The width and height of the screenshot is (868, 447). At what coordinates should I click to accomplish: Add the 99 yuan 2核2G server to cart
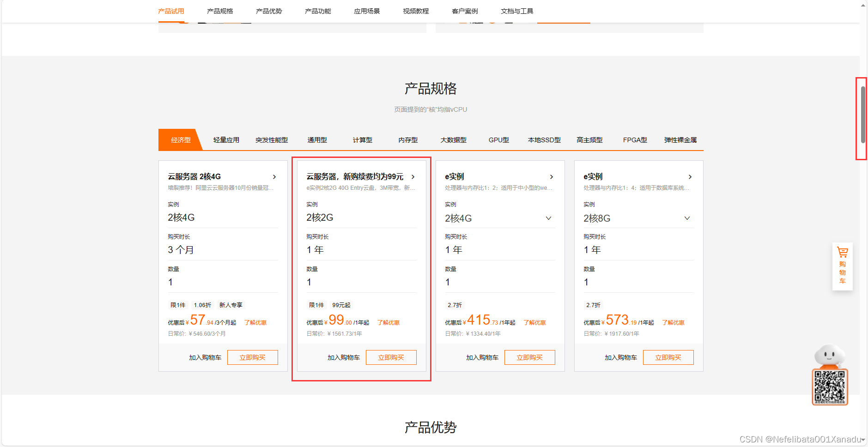pos(344,357)
